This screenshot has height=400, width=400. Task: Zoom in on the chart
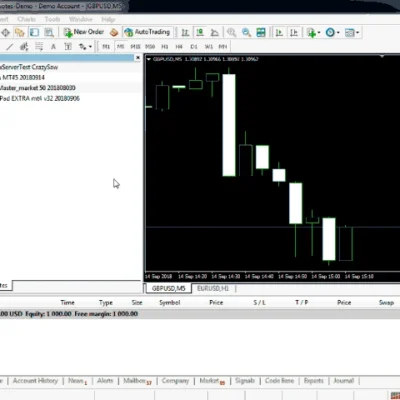click(231, 32)
